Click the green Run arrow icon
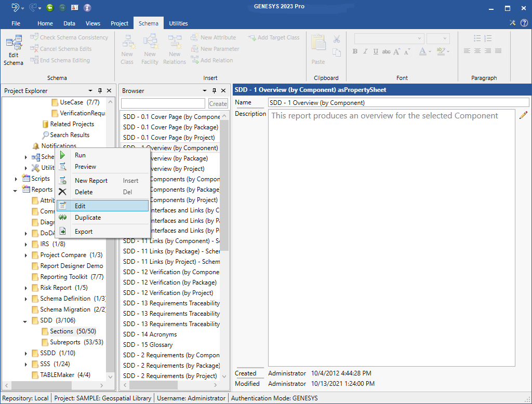The height and width of the screenshot is (404, 532). click(63, 155)
